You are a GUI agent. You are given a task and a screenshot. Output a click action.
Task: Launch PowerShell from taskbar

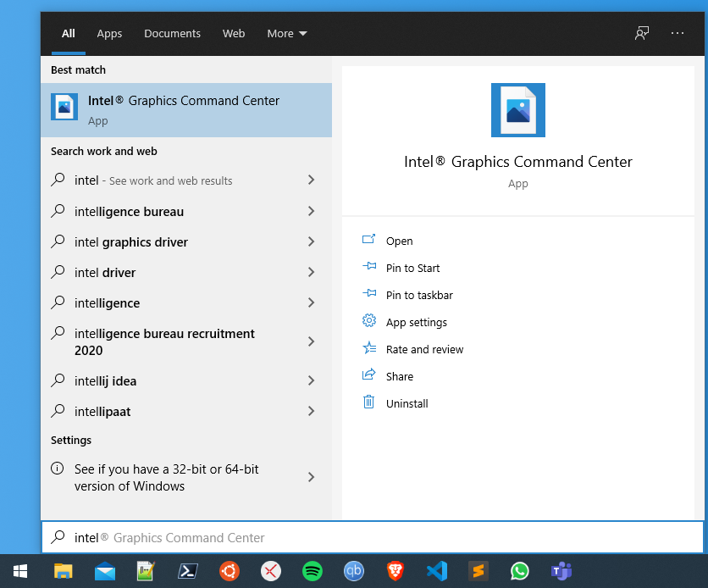coord(187,571)
